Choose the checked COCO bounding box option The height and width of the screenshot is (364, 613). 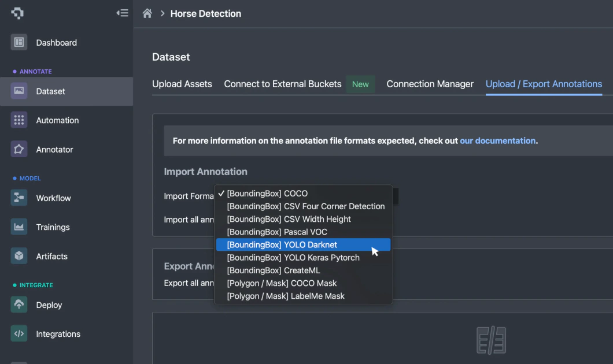[267, 194]
